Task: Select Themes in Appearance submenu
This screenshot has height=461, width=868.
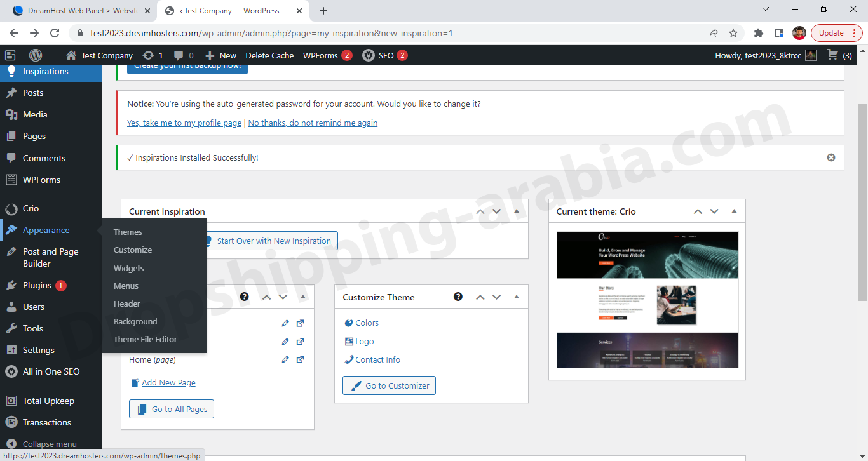Action: (128, 232)
